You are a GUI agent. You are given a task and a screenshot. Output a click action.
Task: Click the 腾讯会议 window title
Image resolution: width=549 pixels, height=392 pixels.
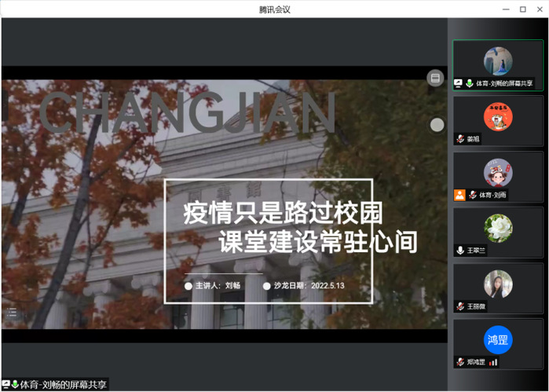[x=275, y=9]
